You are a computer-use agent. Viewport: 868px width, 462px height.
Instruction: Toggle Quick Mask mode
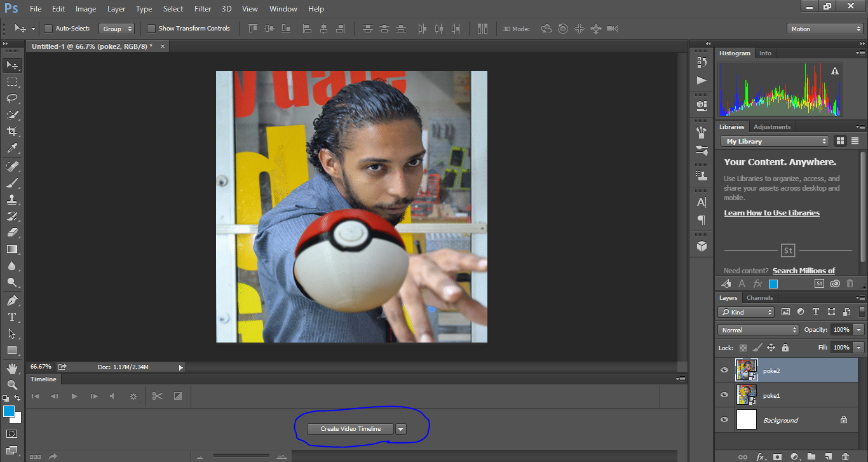click(12, 433)
